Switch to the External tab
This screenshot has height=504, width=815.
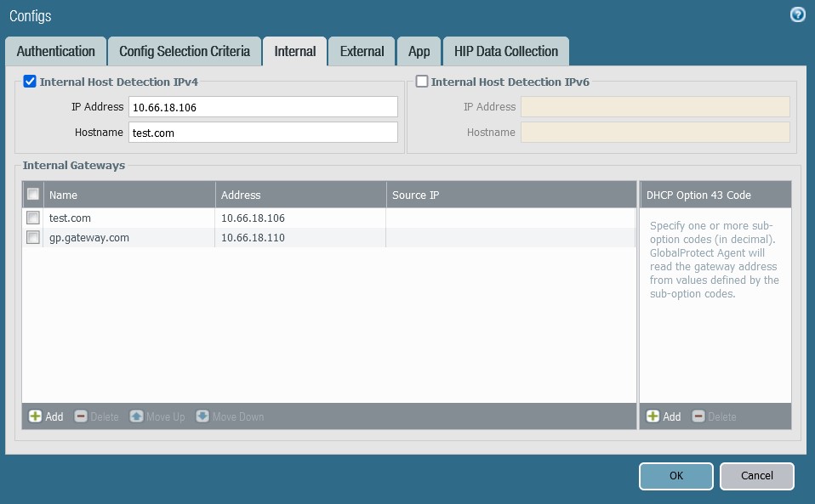(361, 51)
